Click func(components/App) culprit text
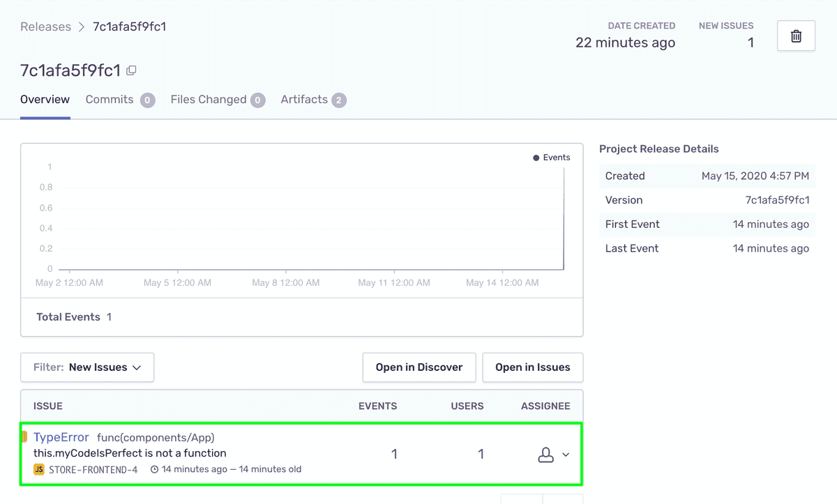The width and height of the screenshot is (837, 504). point(156,438)
